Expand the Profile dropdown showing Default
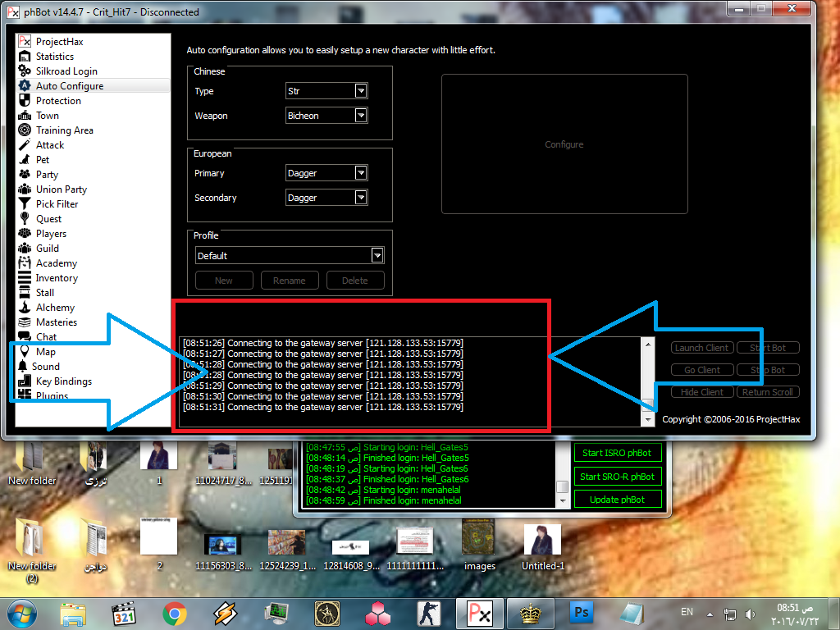This screenshot has height=630, width=840. coord(377,256)
